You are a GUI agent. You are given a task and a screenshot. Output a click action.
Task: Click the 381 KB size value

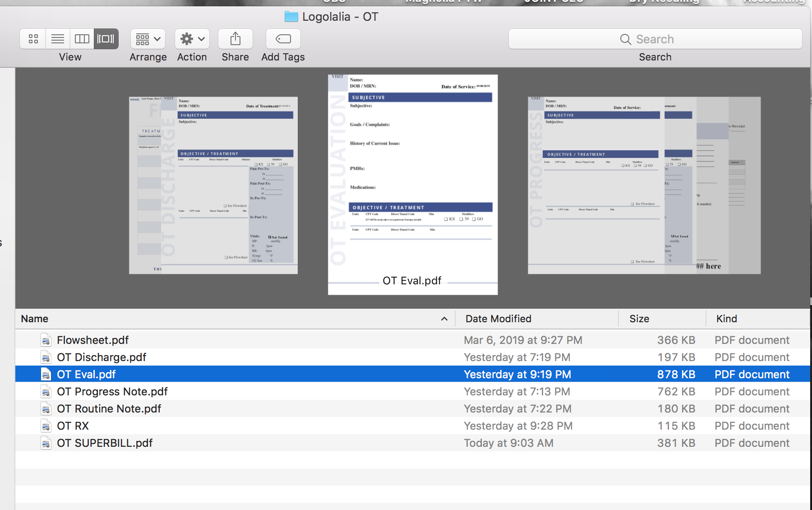676,443
